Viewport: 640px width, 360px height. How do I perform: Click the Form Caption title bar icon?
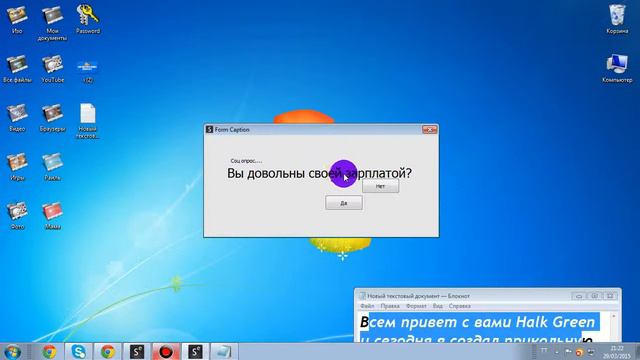pos(209,129)
